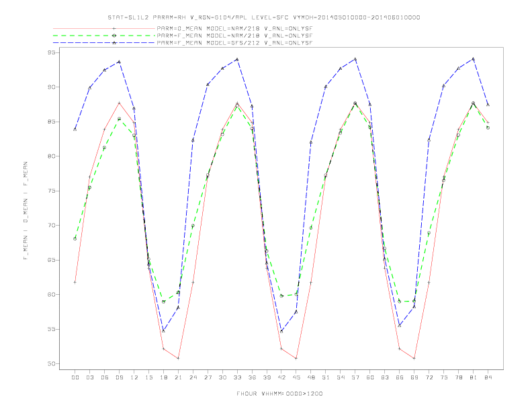Click x-axis forecast hour label 69
Image resolution: width=532 pixels, height=411 pixels.
click(x=414, y=377)
